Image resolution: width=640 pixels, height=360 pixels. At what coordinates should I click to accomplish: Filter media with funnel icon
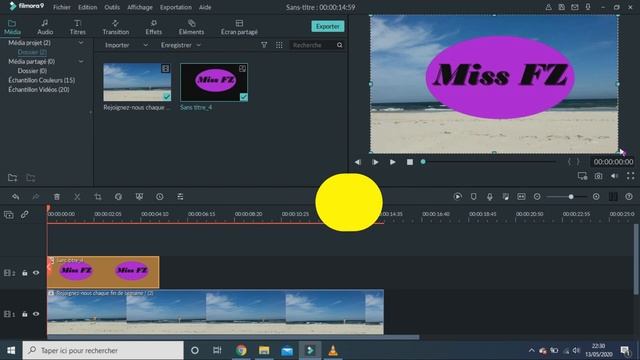tap(264, 45)
